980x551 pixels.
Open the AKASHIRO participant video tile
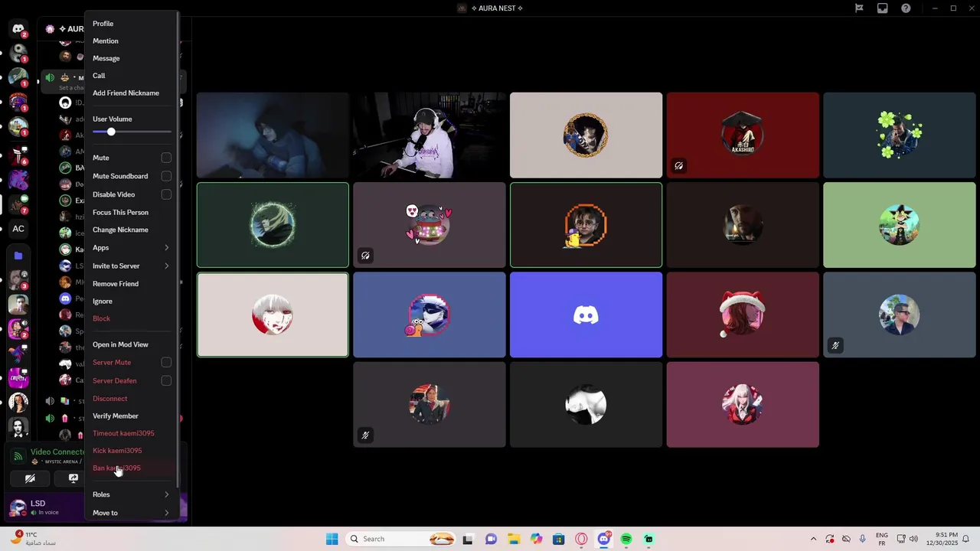pyautogui.click(x=743, y=135)
